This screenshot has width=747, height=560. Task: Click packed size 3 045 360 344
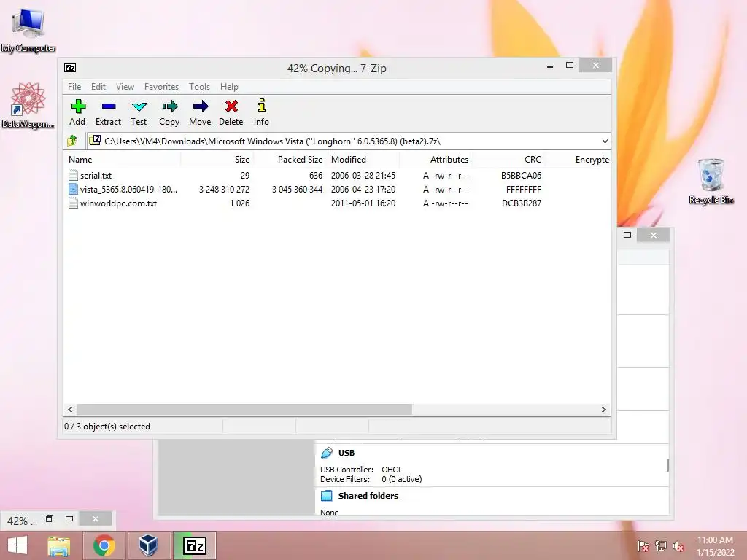(298, 189)
